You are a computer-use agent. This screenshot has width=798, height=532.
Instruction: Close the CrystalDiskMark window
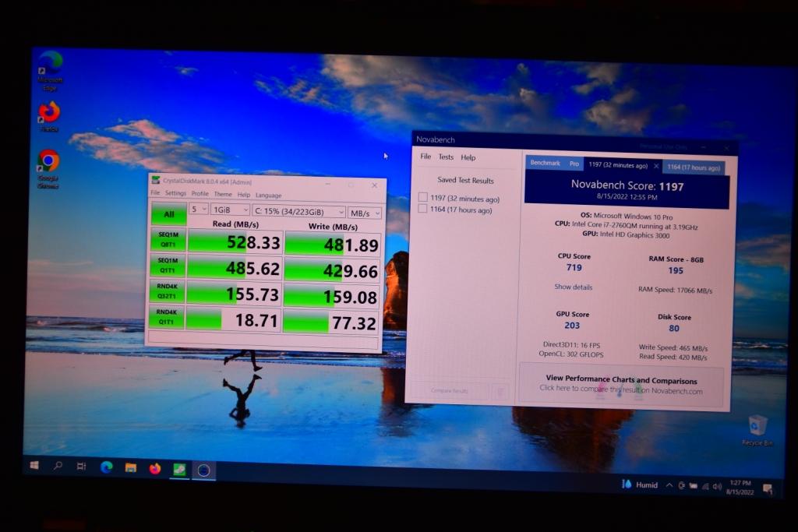[375, 185]
